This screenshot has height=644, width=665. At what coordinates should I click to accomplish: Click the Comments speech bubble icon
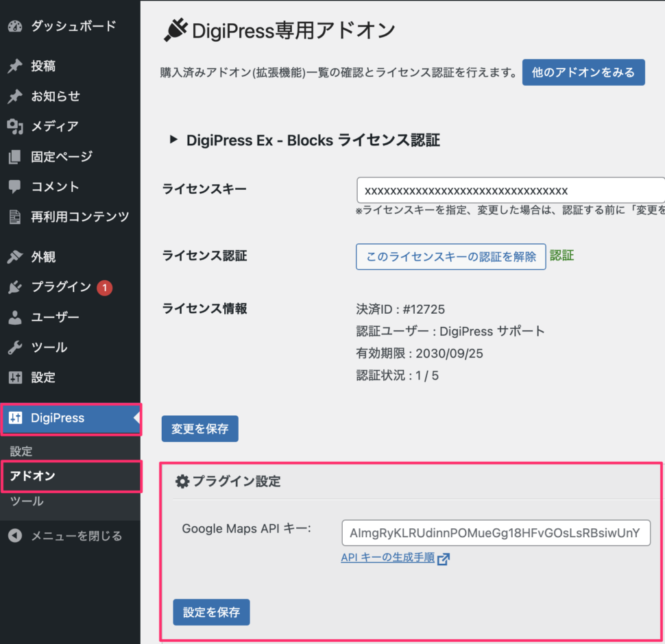pyautogui.click(x=15, y=186)
